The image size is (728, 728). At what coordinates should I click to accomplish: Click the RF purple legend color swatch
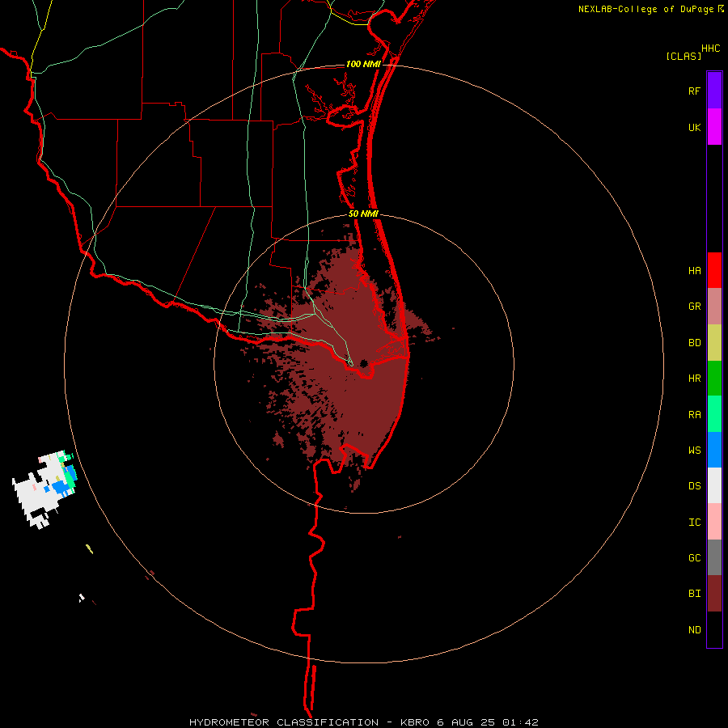[x=714, y=91]
